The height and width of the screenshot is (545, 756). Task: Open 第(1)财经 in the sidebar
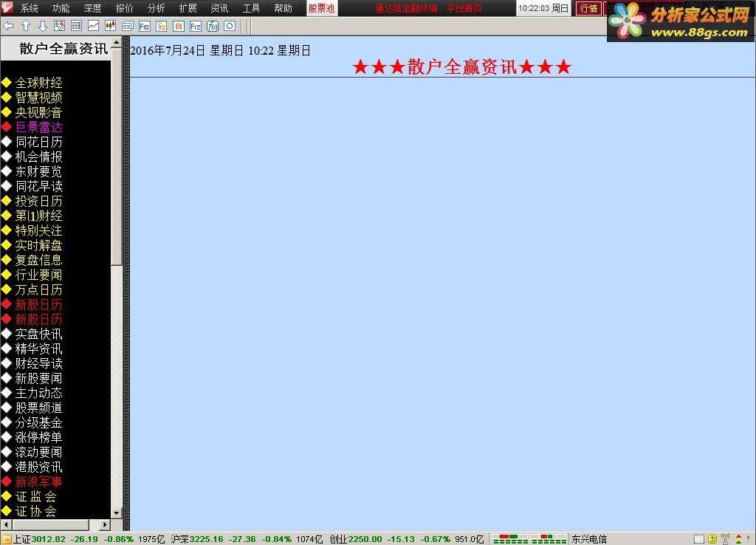(38, 216)
